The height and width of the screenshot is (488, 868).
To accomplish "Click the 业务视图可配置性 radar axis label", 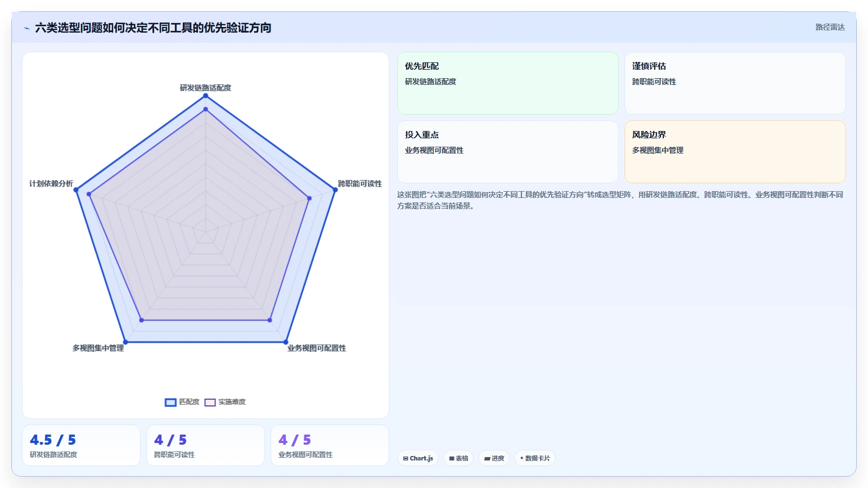I will coord(317,348).
